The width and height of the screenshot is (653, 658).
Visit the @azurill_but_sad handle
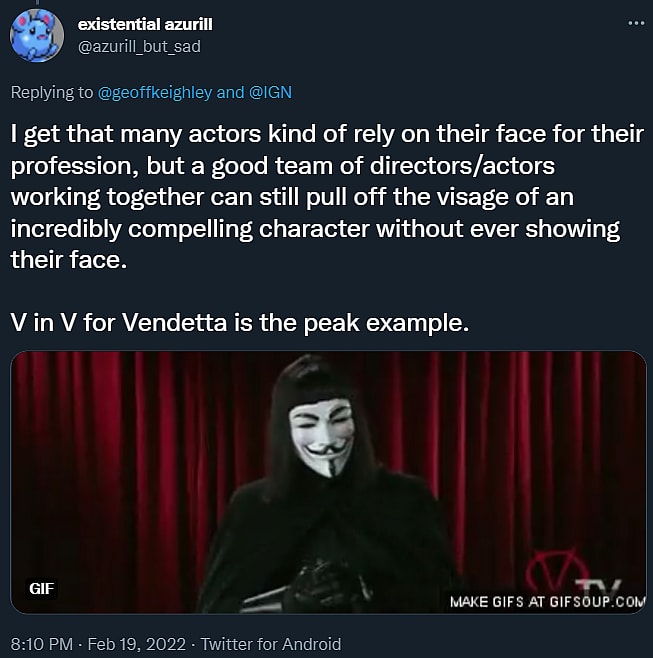click(145, 46)
